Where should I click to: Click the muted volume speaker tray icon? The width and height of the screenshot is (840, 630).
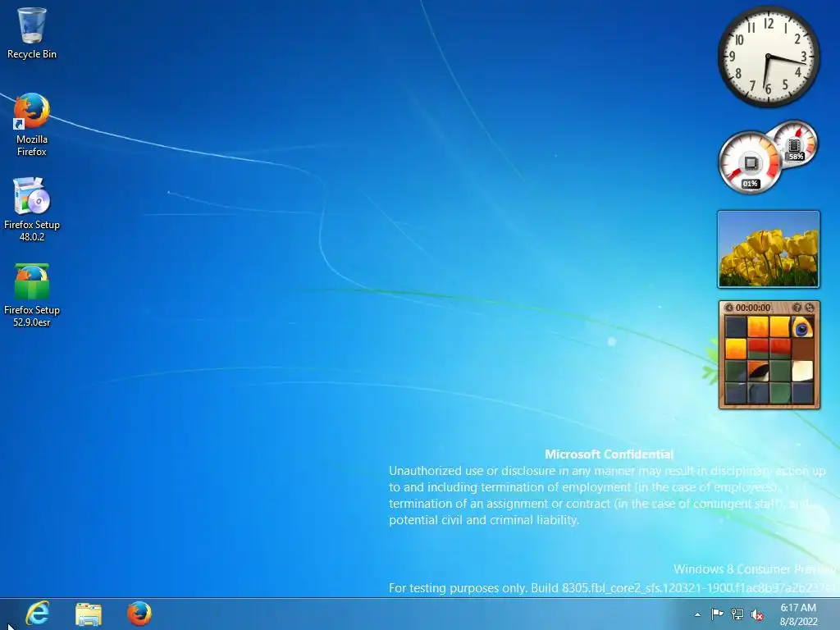click(757, 615)
